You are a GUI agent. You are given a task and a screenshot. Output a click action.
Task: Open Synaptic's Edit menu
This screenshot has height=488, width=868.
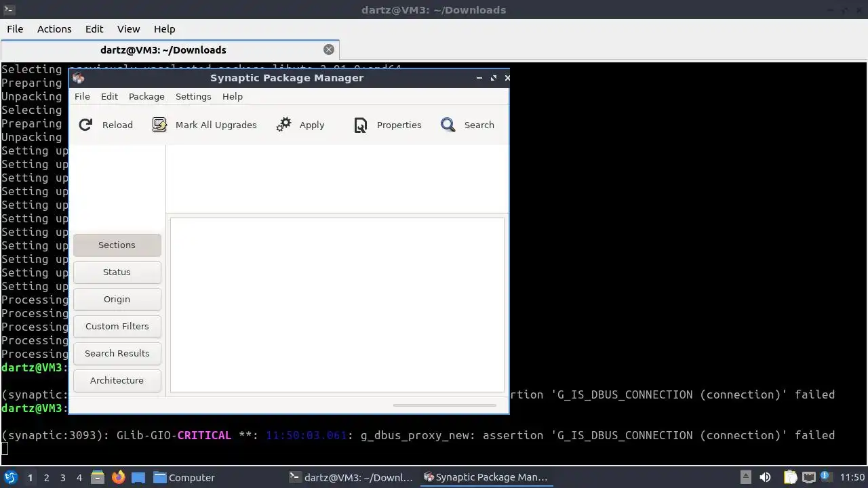pyautogui.click(x=109, y=96)
